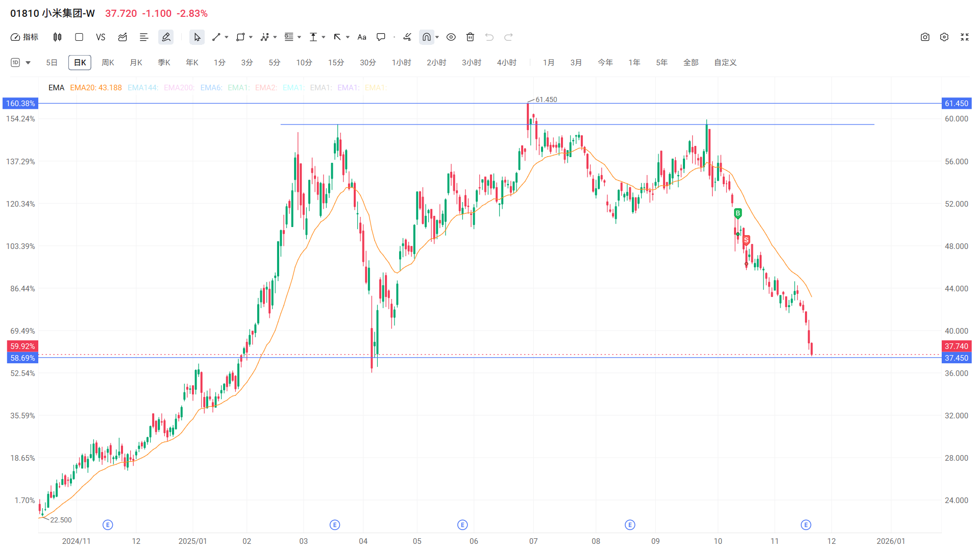Click the EMA20 orange legend label

tap(95, 88)
